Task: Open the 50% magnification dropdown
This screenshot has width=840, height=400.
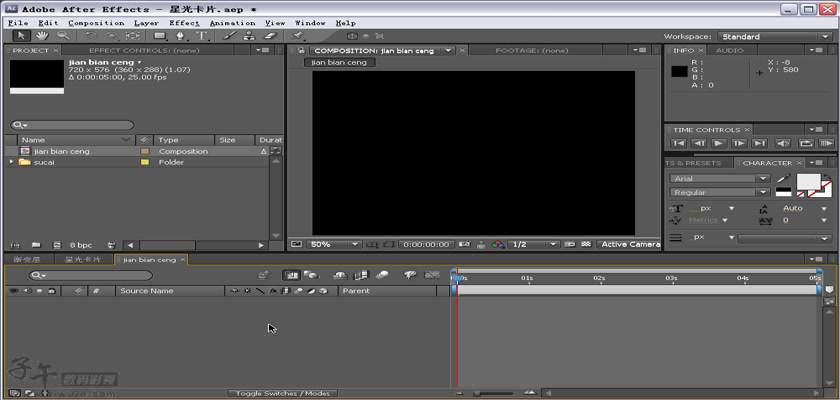Action: pos(335,244)
